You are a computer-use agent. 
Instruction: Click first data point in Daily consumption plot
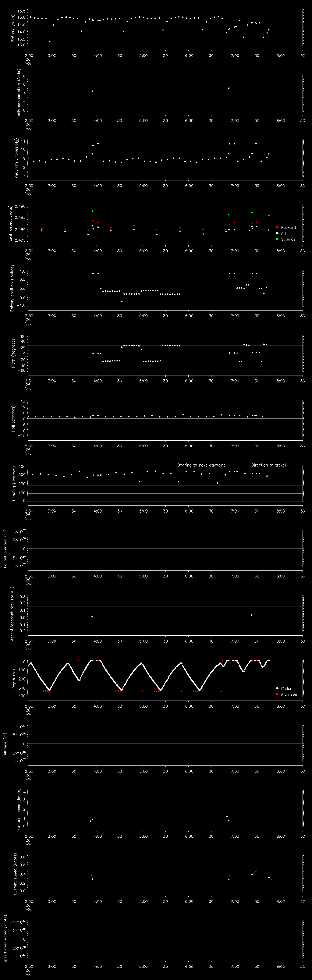coord(92,91)
